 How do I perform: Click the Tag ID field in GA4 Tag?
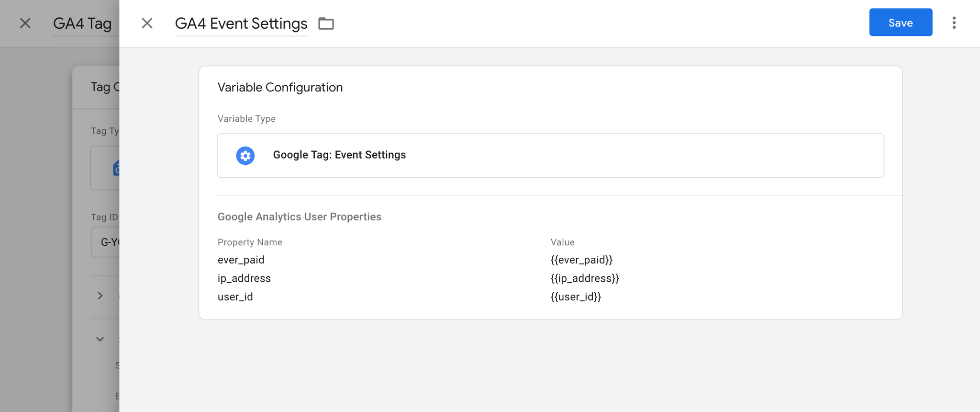[105, 242]
